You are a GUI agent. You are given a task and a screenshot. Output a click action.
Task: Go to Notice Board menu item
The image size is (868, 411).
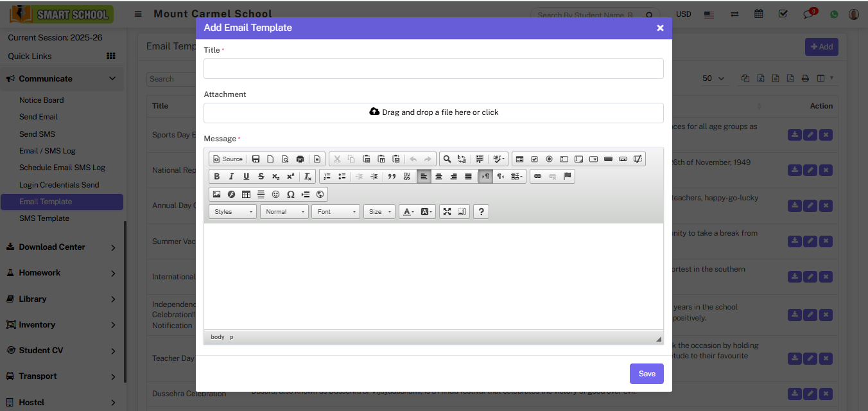41,100
